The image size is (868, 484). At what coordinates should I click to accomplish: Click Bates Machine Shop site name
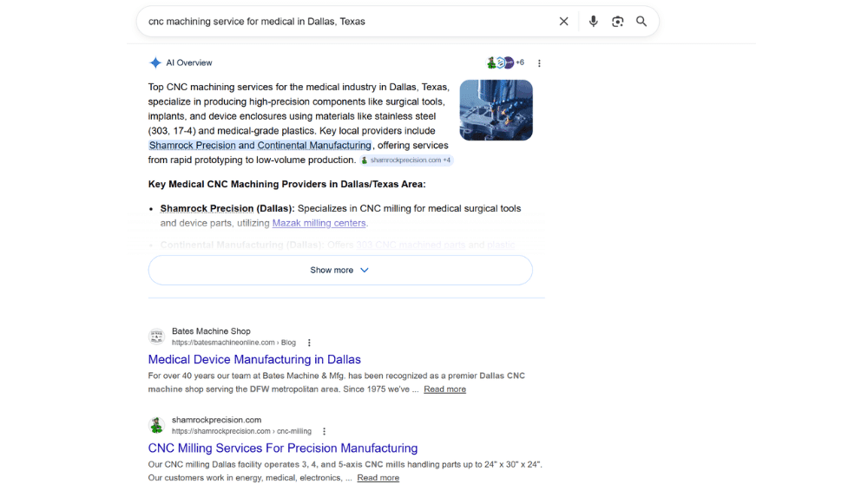(211, 331)
